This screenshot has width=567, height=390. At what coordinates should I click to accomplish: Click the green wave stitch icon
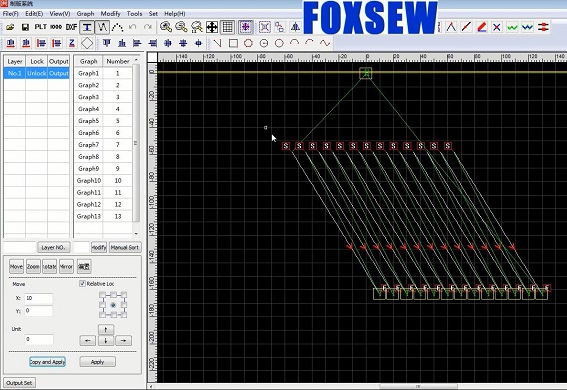pyautogui.click(x=512, y=27)
